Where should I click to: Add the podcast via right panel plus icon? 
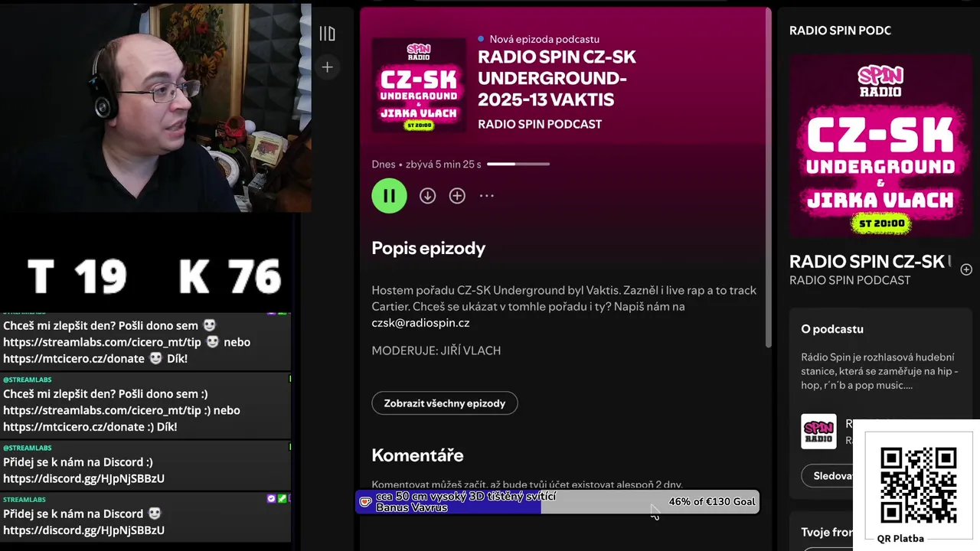point(966,269)
